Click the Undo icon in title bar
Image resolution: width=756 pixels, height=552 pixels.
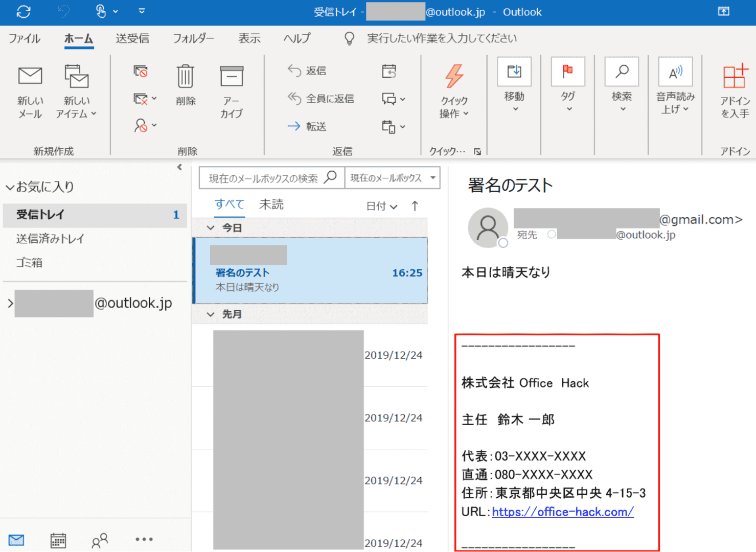(63, 11)
